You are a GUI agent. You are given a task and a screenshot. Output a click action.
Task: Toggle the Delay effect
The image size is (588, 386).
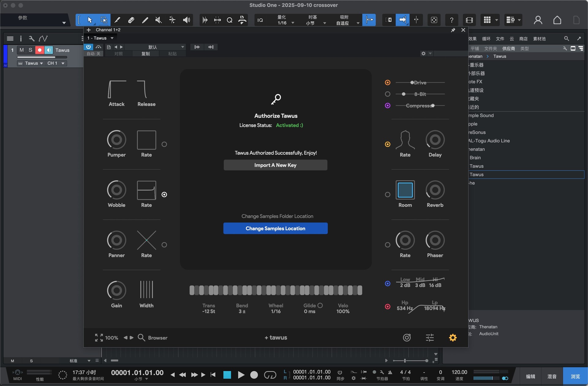pyautogui.click(x=387, y=144)
